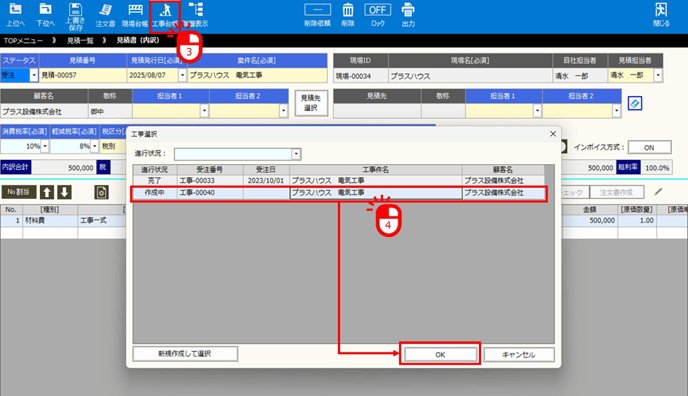Click the 材料費 cell in row 1

pyautogui.click(x=50, y=221)
